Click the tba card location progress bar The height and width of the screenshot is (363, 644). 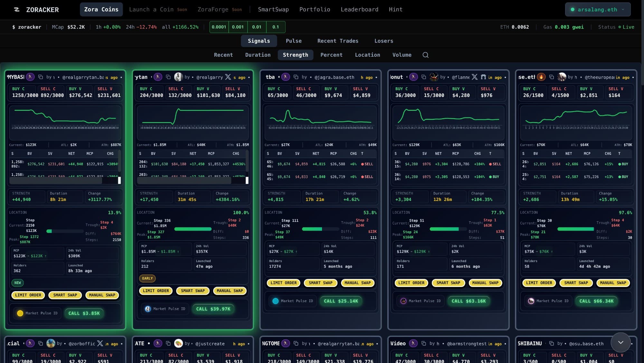pyautogui.click(x=320, y=229)
